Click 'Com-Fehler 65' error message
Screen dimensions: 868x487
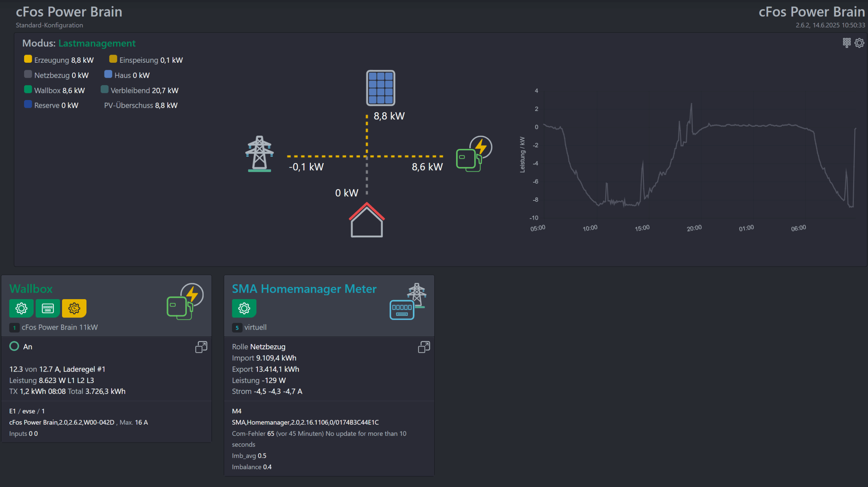[319, 439]
